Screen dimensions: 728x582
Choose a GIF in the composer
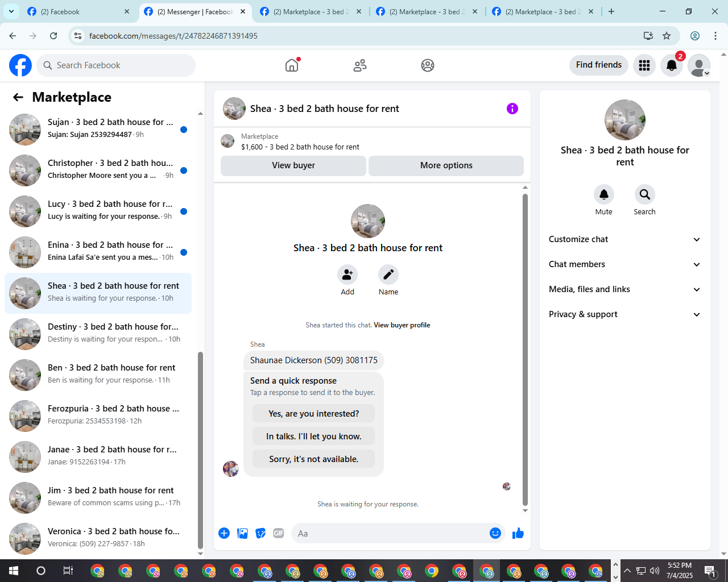pyautogui.click(x=279, y=533)
